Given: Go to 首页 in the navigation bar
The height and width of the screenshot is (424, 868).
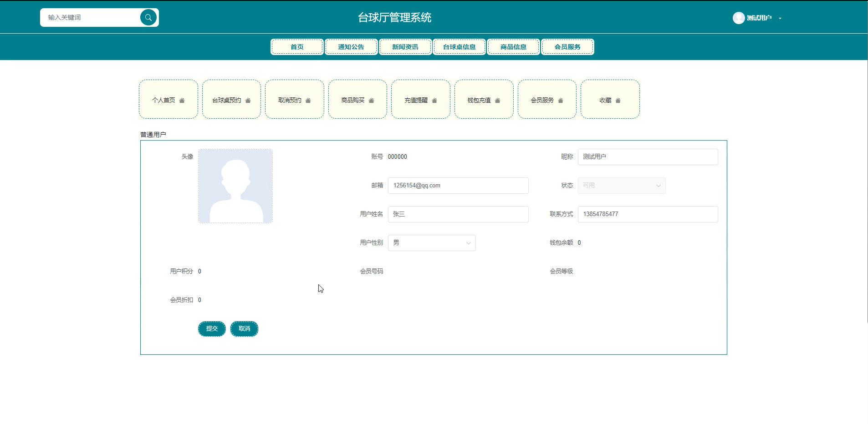Looking at the screenshot, I should coord(297,47).
